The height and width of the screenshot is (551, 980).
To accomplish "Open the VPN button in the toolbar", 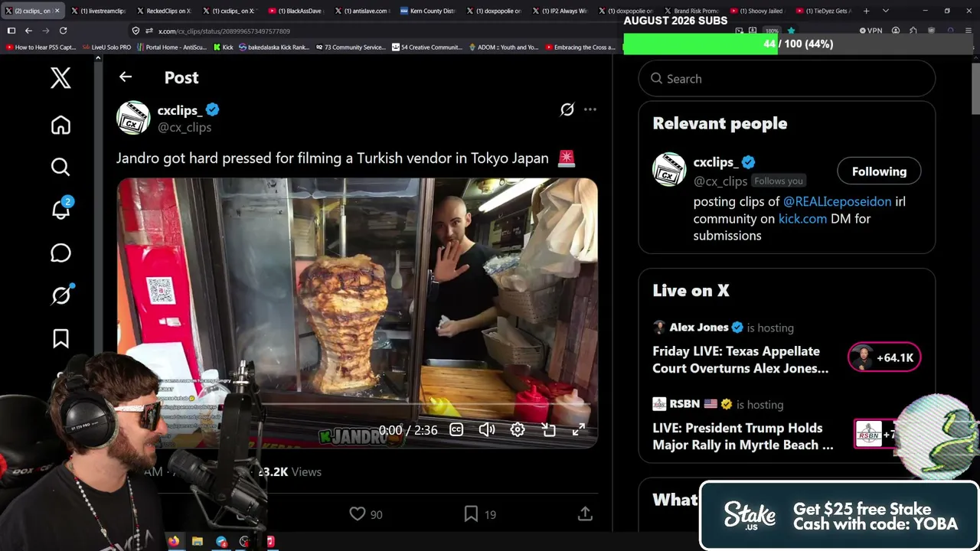I will [871, 31].
